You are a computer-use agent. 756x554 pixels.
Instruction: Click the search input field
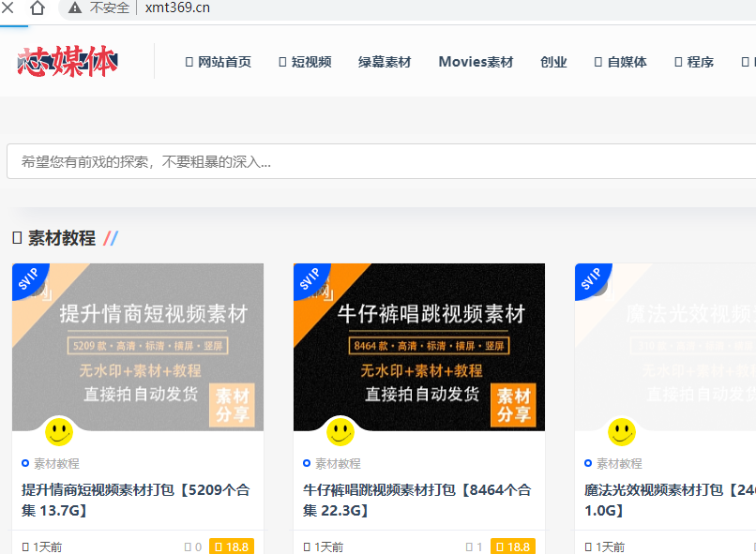(375, 161)
